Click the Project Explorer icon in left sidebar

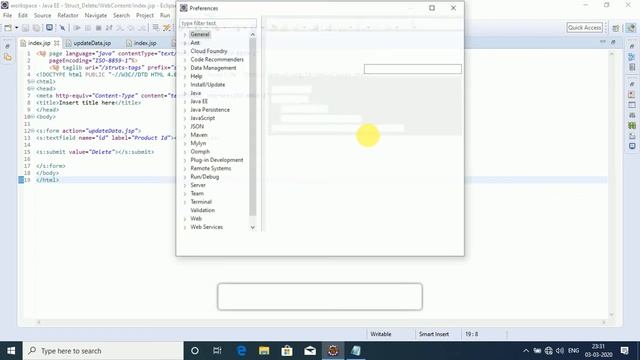tap(8, 58)
